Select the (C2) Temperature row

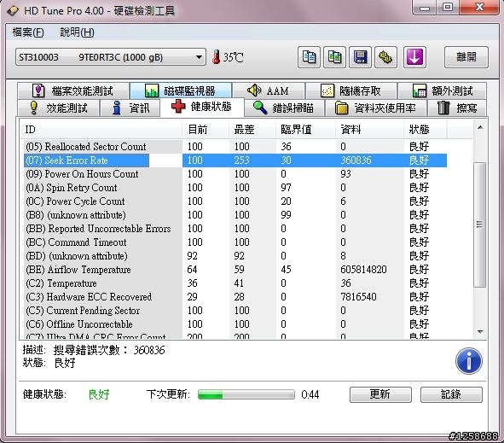(x=235, y=283)
